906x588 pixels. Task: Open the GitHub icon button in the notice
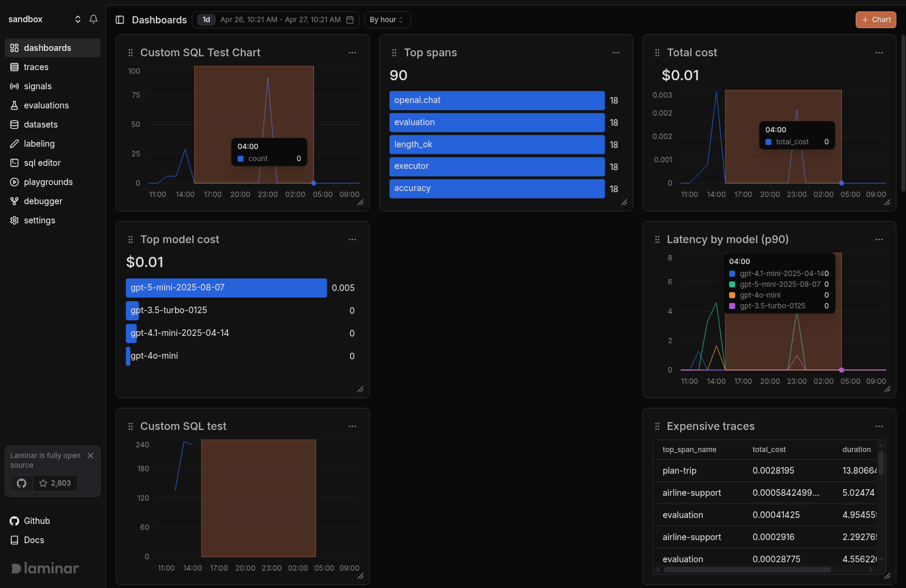22,483
